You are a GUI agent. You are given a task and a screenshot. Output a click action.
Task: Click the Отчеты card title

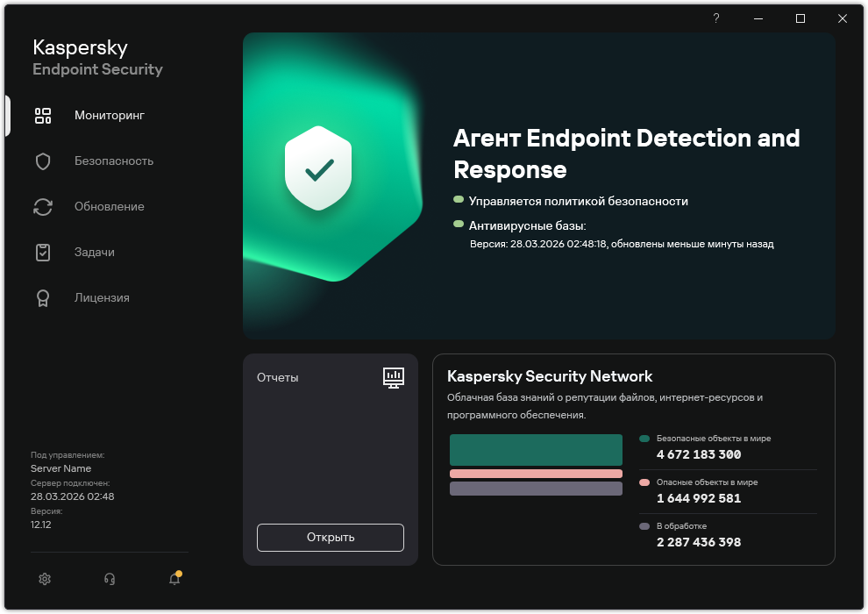pyautogui.click(x=277, y=377)
